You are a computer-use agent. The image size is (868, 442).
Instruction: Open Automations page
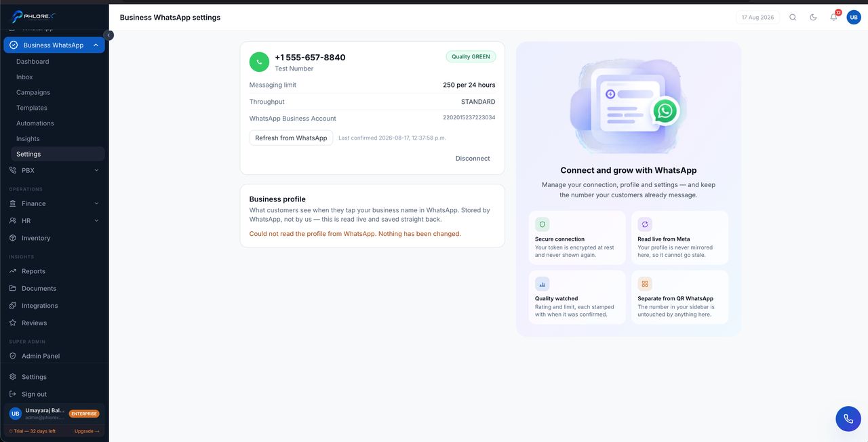point(35,123)
